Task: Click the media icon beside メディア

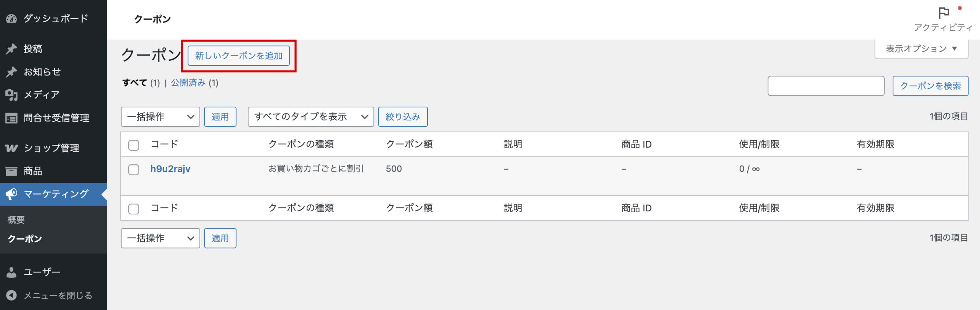Action: pyautogui.click(x=11, y=94)
